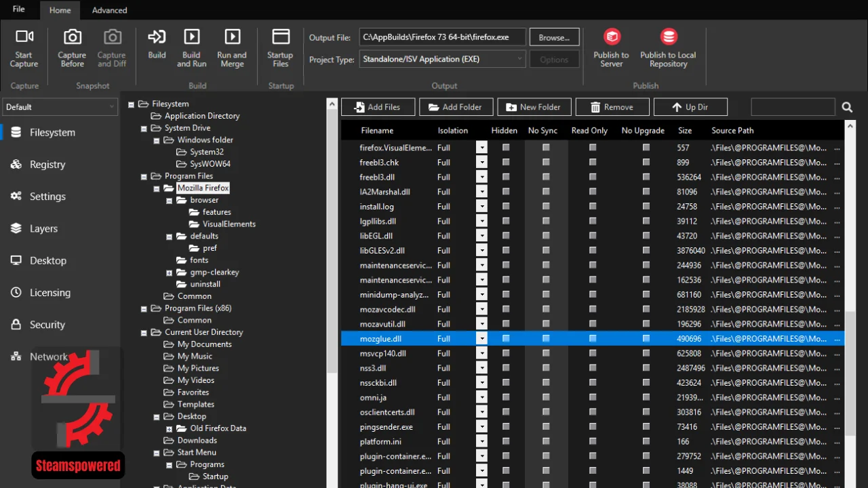Click the Run and Merge icon
The width and height of the screenshot is (868, 488).
(232, 37)
